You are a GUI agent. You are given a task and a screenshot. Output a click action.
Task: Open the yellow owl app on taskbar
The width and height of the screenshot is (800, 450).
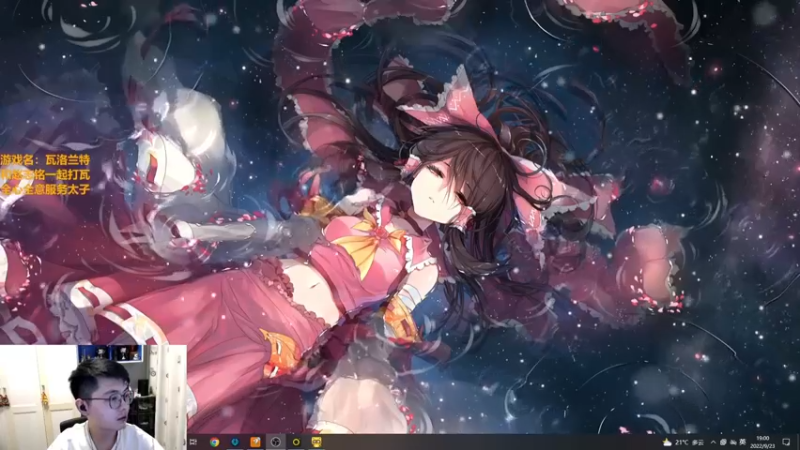tap(316, 442)
